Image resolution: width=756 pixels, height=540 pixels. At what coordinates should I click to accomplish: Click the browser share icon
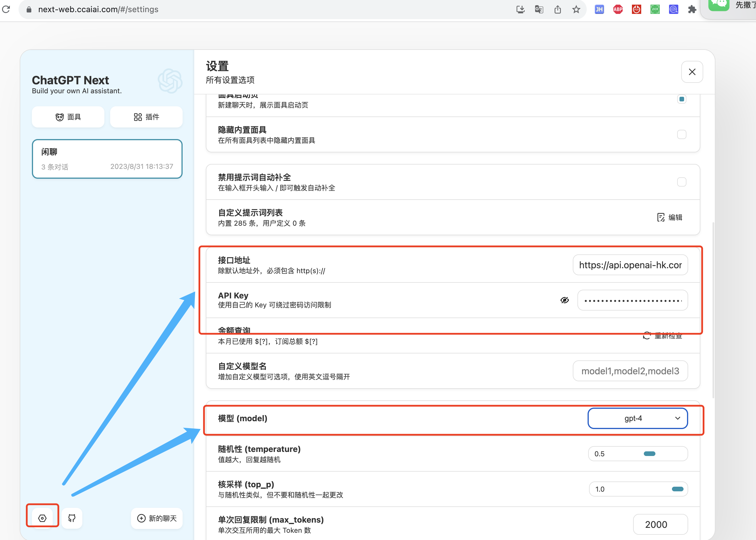pyautogui.click(x=558, y=9)
